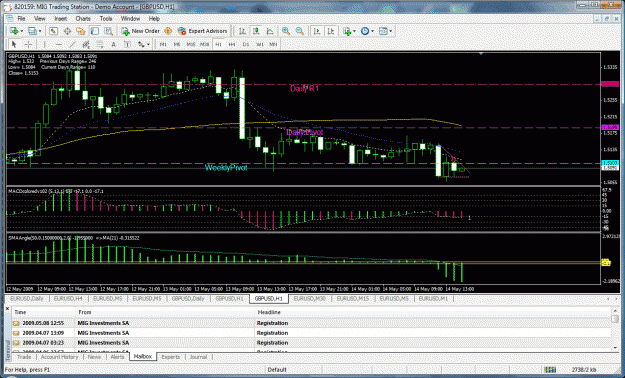Open the Indicators list icon
The width and height of the screenshot is (625, 378).
coord(347,31)
